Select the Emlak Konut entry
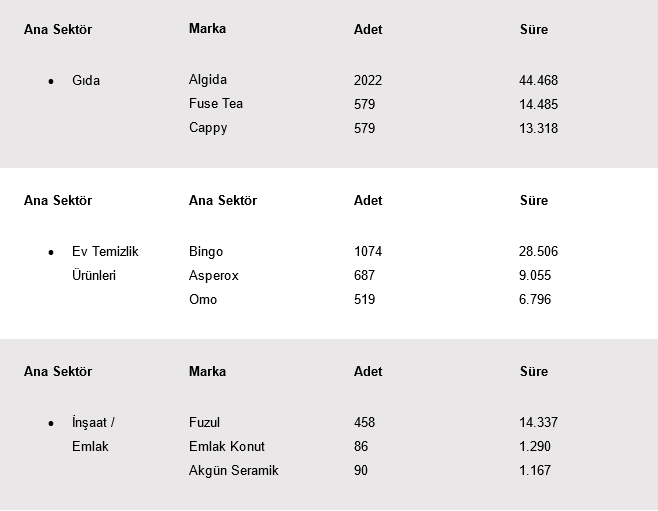This screenshot has height=511, width=658. pos(227,446)
